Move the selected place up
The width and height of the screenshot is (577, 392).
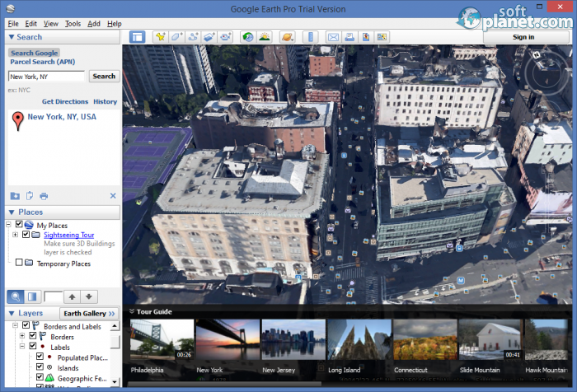coord(73,296)
